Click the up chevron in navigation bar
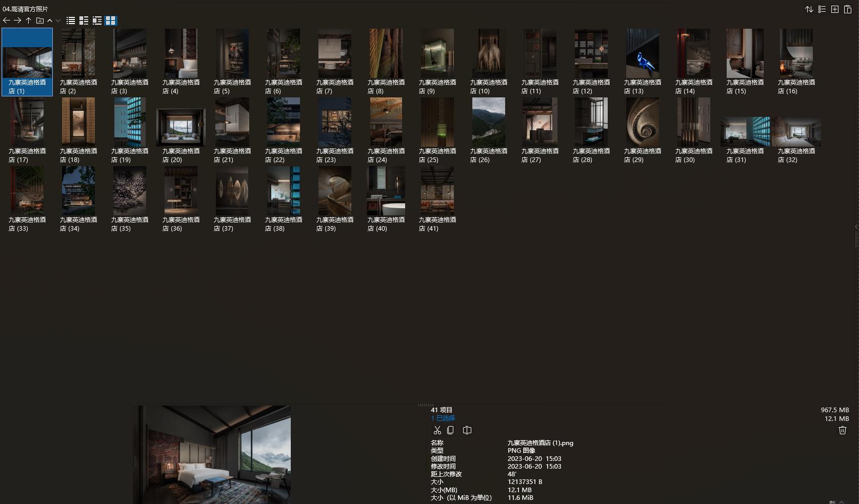This screenshot has height=504, width=859. 50,21
